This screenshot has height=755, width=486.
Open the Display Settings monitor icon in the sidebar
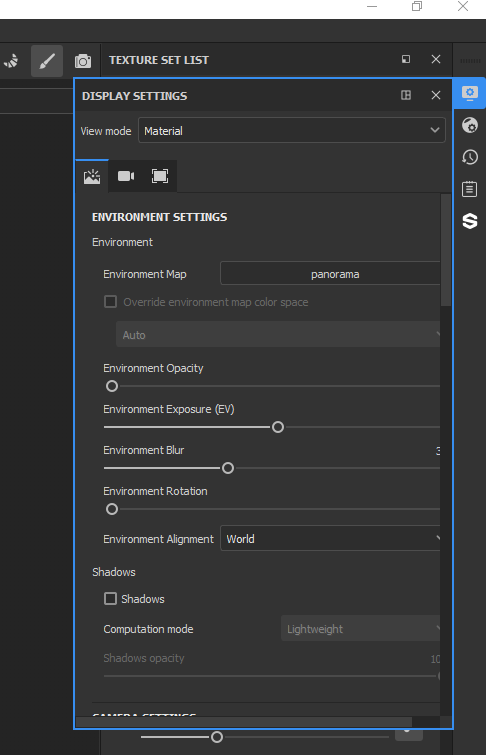click(470, 93)
